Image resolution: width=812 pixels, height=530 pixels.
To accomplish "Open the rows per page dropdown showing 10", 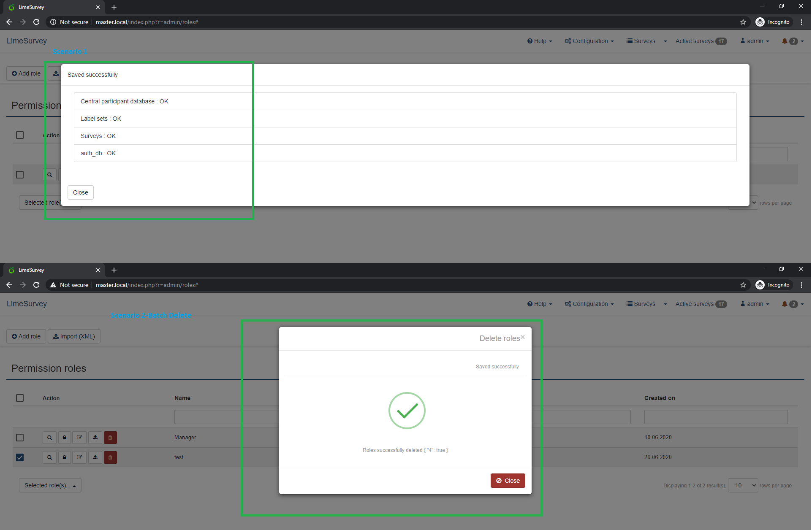I will (x=743, y=485).
